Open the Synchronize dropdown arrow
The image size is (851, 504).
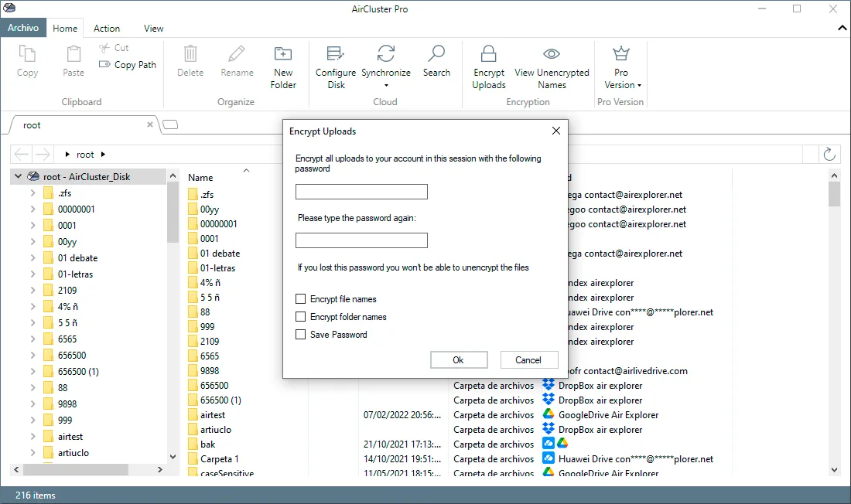tap(386, 85)
